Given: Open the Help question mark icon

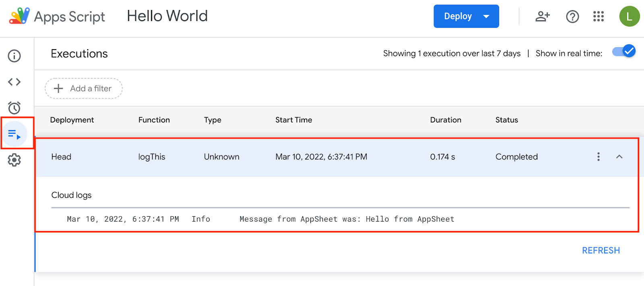Looking at the screenshot, I should [x=572, y=17].
